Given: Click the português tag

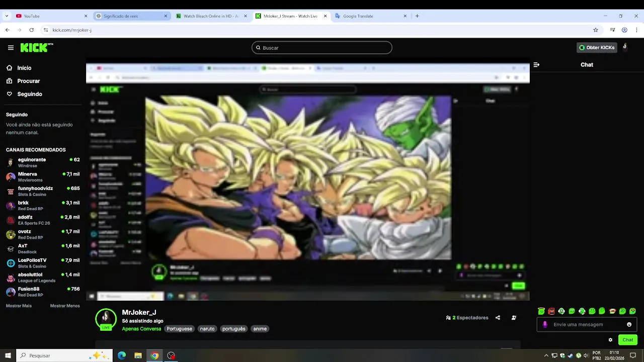Looking at the screenshot, I should pos(234,329).
